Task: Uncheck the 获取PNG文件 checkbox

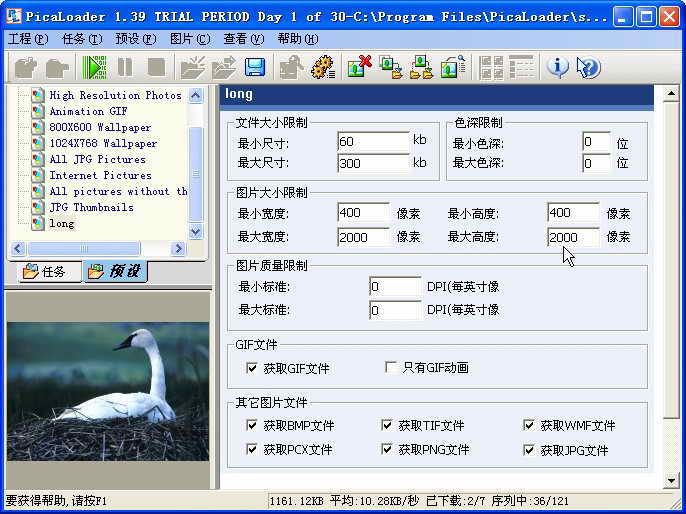Action: 387,450
